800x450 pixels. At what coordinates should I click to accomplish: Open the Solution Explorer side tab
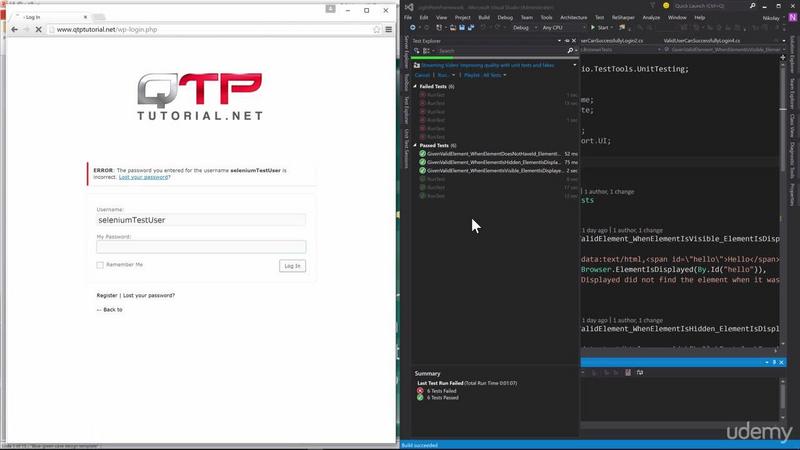[792, 55]
